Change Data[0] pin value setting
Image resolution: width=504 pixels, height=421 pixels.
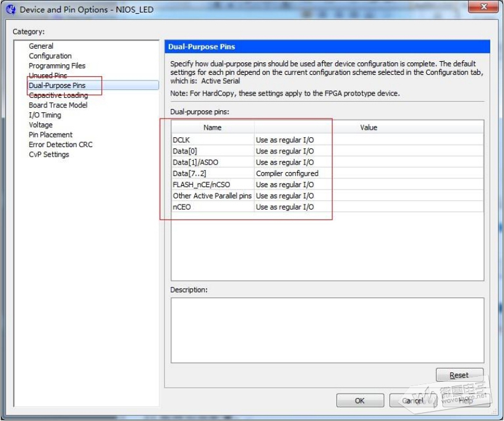(x=368, y=151)
